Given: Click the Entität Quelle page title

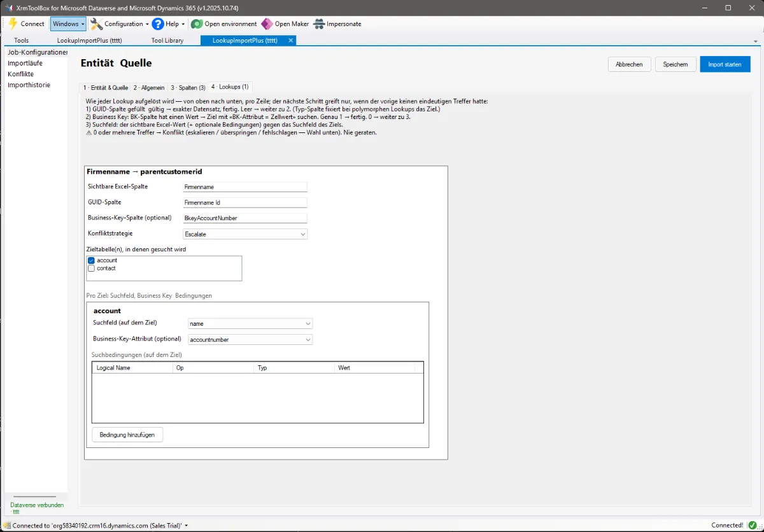Looking at the screenshot, I should [117, 63].
